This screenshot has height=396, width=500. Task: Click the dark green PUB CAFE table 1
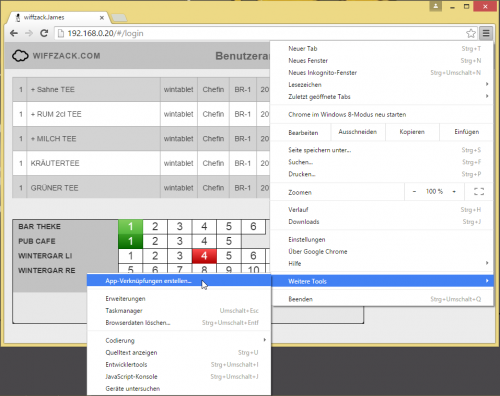pyautogui.click(x=131, y=241)
